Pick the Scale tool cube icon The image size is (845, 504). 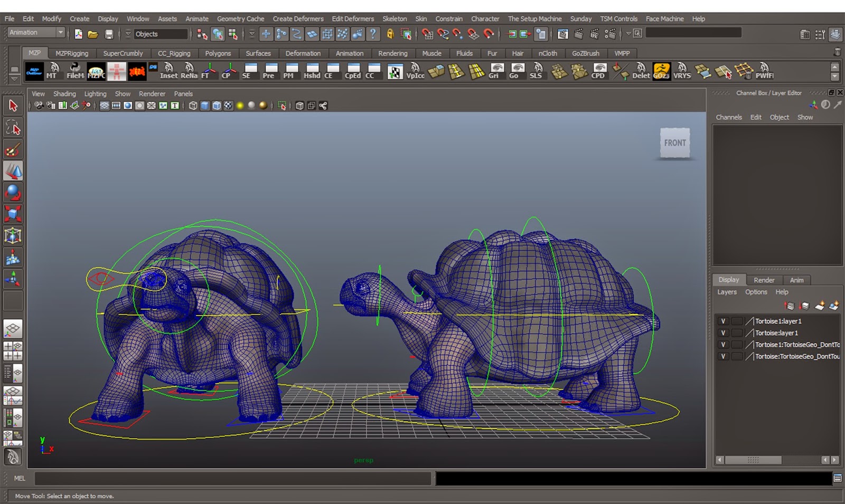pos(13,214)
